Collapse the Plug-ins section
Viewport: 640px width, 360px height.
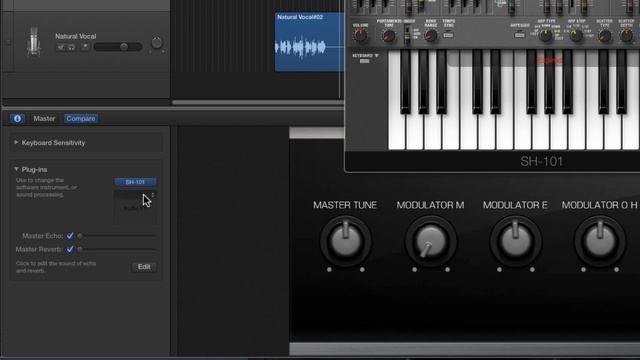click(16, 169)
